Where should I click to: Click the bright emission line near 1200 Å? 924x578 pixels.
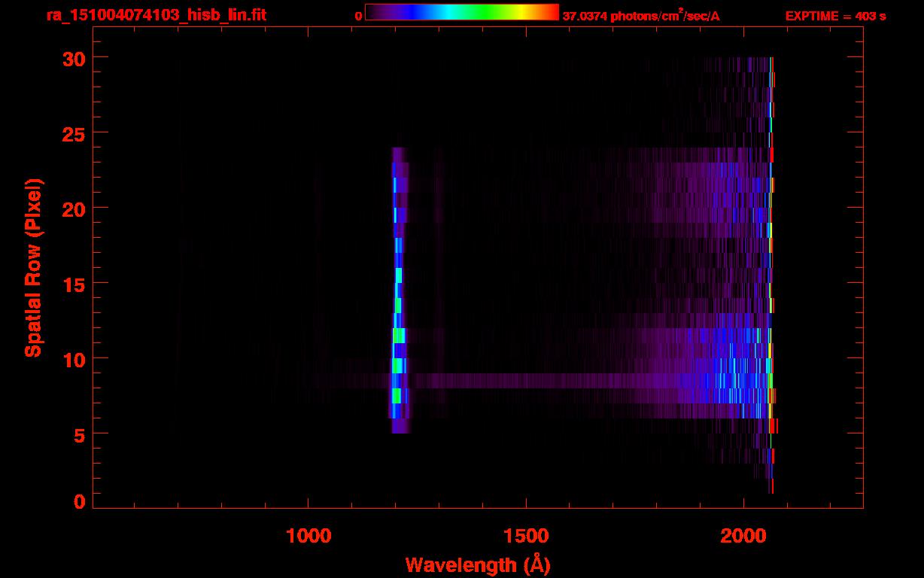398,290
